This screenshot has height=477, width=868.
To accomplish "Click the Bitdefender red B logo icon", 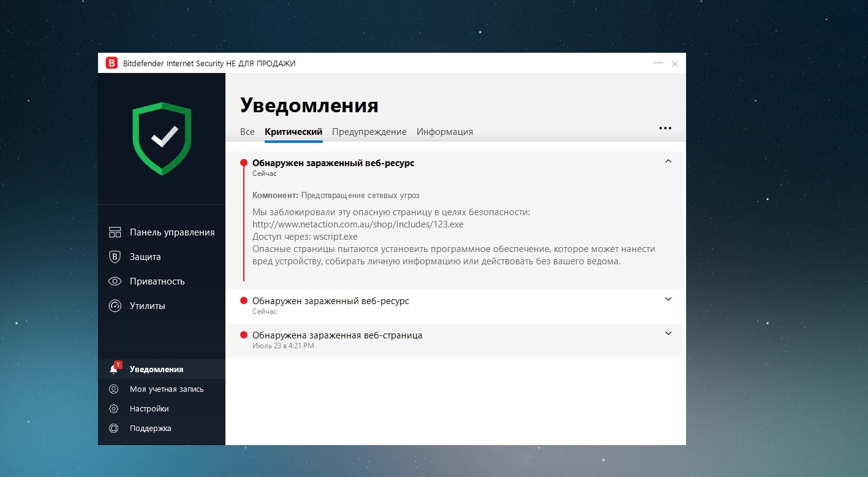I will coord(111,63).
